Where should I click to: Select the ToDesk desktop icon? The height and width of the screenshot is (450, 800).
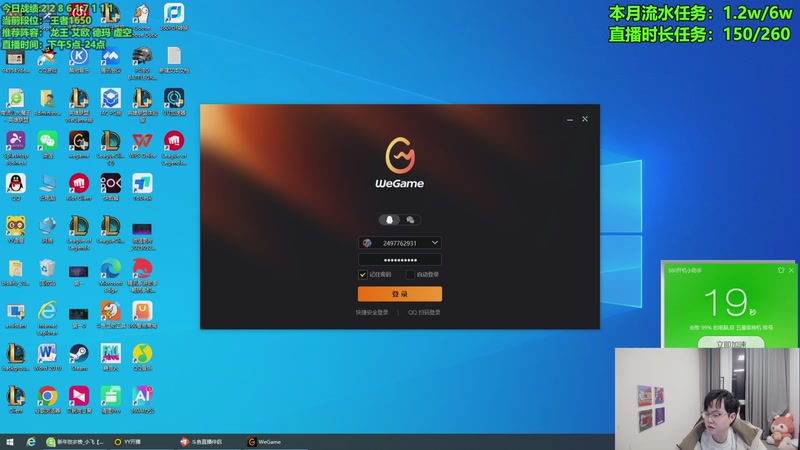coord(142,187)
